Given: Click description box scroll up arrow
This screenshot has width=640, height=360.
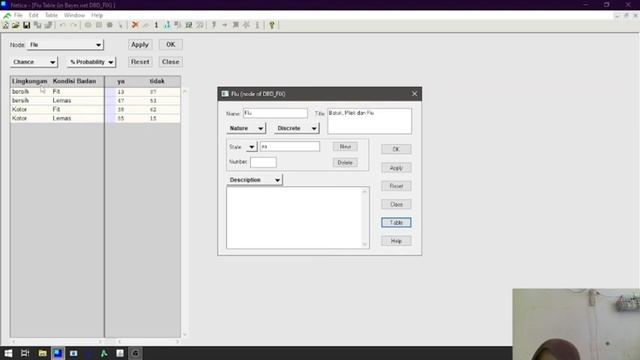Looking at the screenshot, I should 365,191.
